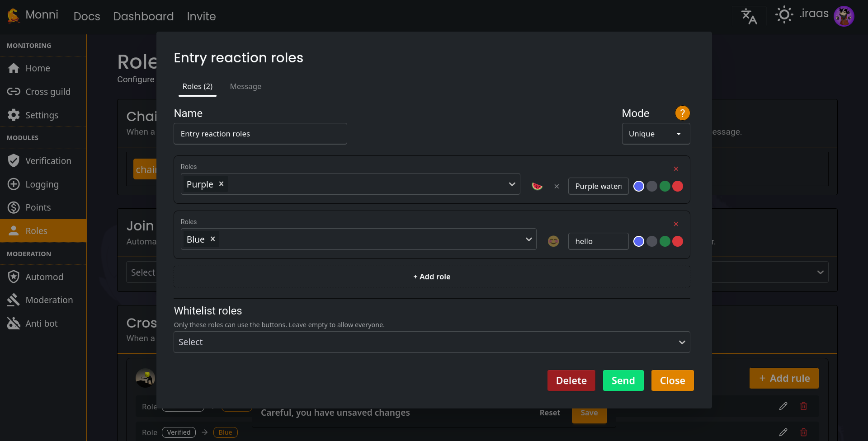Image resolution: width=868 pixels, height=441 pixels.
Task: Click the green Send button
Action: click(x=623, y=380)
